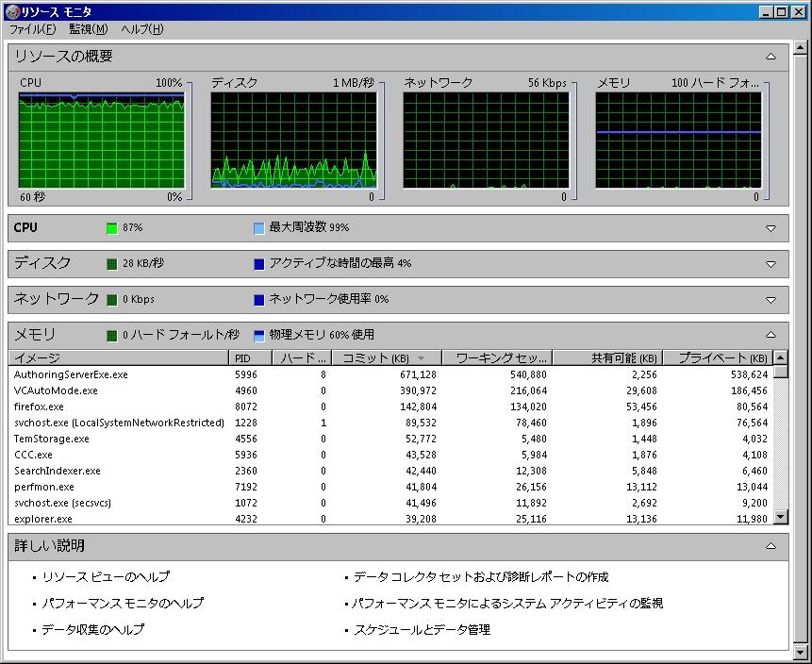Select the svchost.exe (secsvcs) row
Screen dimensions: 812x664
391,503
